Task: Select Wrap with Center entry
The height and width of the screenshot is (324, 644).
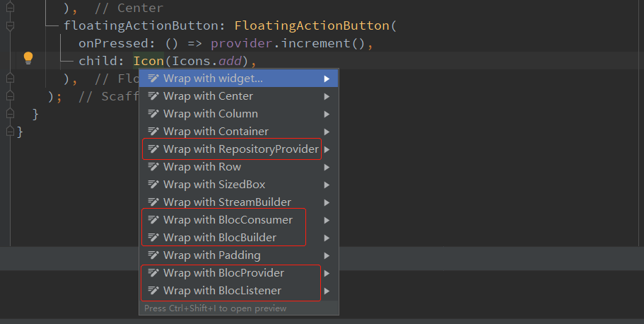Action: [x=208, y=96]
